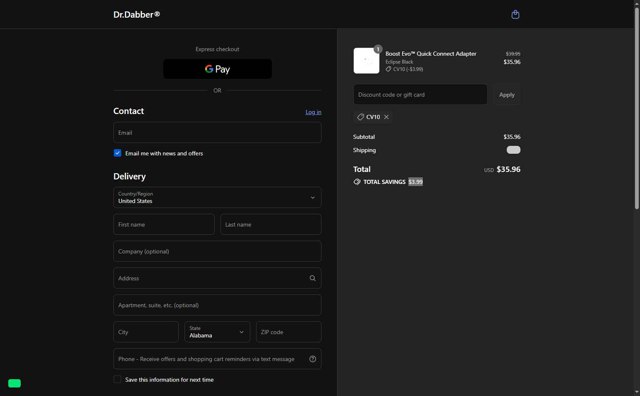Focus the Apartment, suite, etc. field
The image size is (640, 396).
(217, 305)
